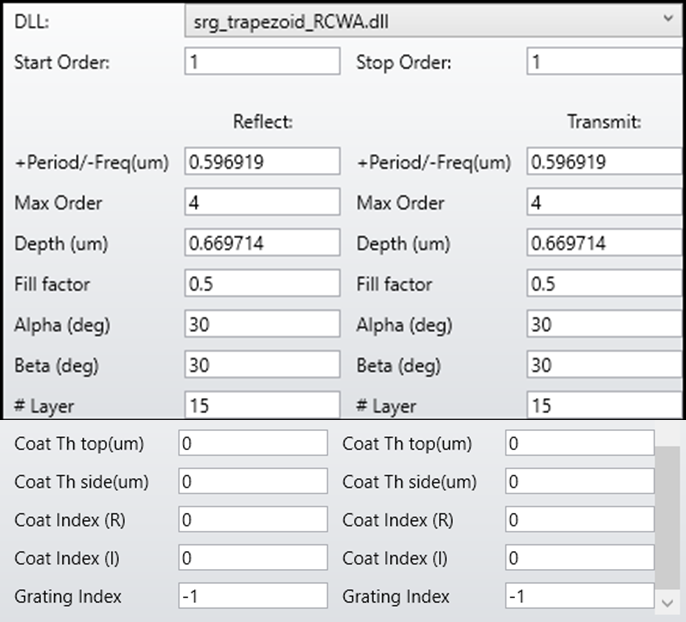Image resolution: width=686 pixels, height=622 pixels.
Task: Click the Reflect Coat Th top field
Action: point(253,444)
